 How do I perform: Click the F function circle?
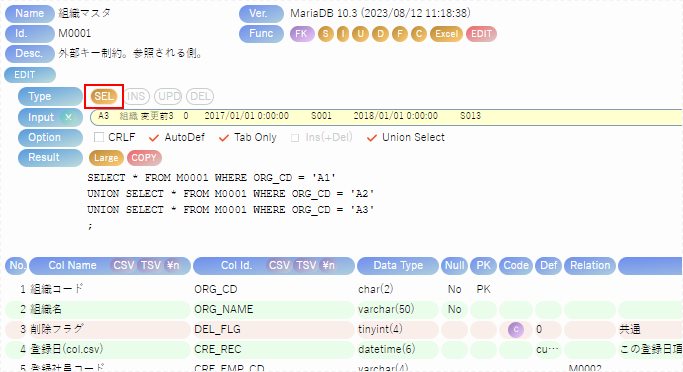(x=400, y=34)
